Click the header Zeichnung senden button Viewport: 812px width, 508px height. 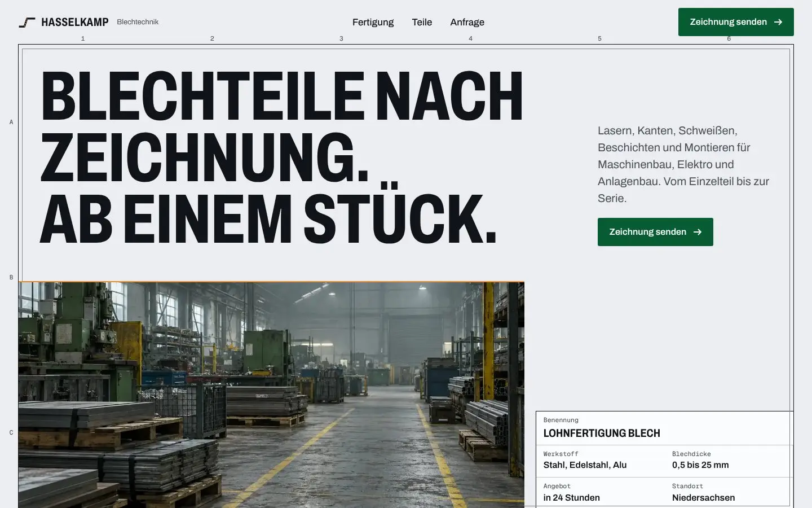736,22
